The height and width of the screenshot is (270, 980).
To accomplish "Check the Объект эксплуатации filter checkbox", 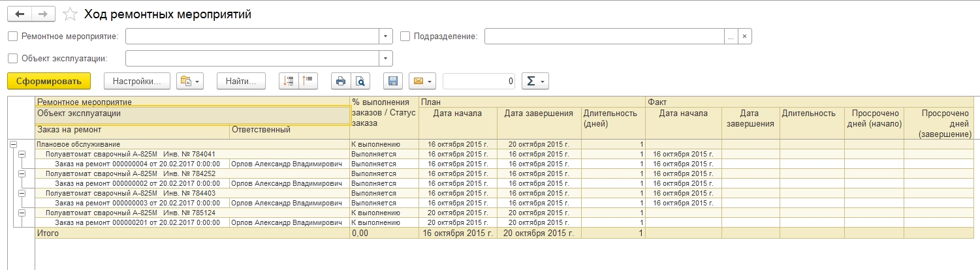I will (13, 58).
